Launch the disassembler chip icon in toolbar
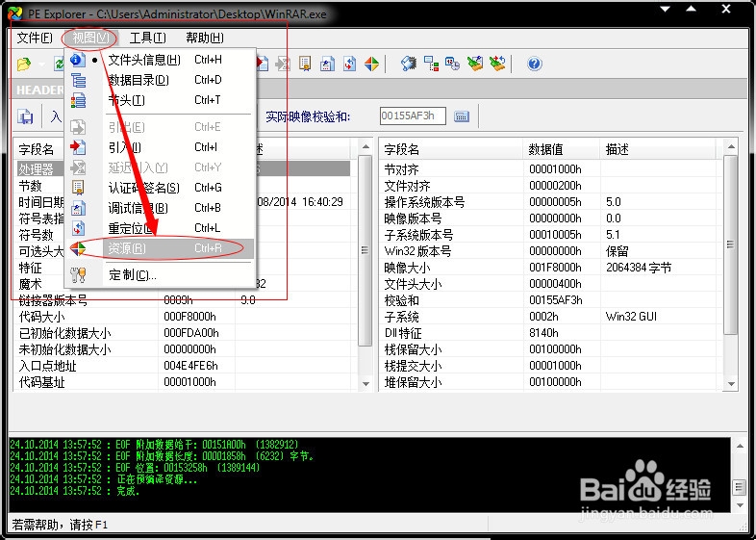756x540 pixels. (x=409, y=64)
